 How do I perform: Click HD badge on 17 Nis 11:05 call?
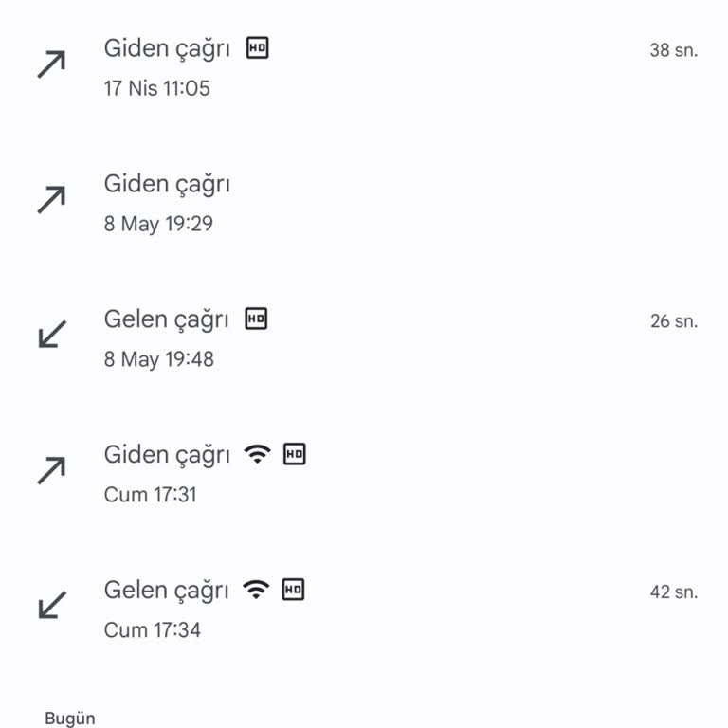pos(258,48)
